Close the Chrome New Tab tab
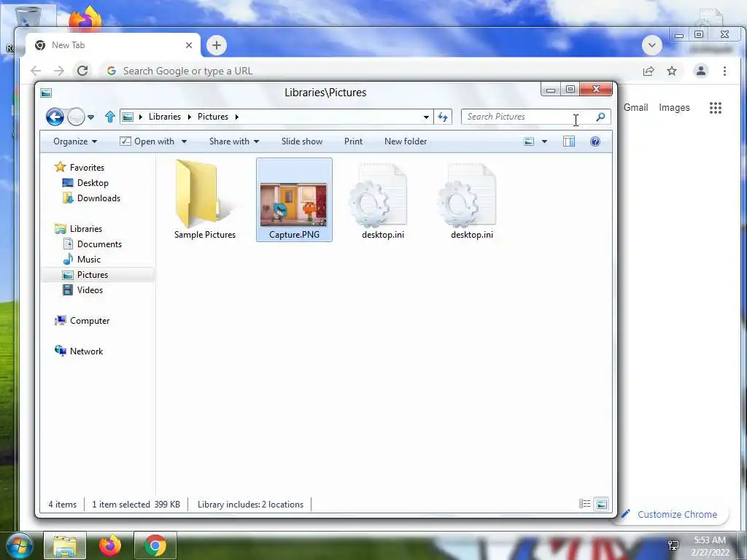 [x=189, y=45]
